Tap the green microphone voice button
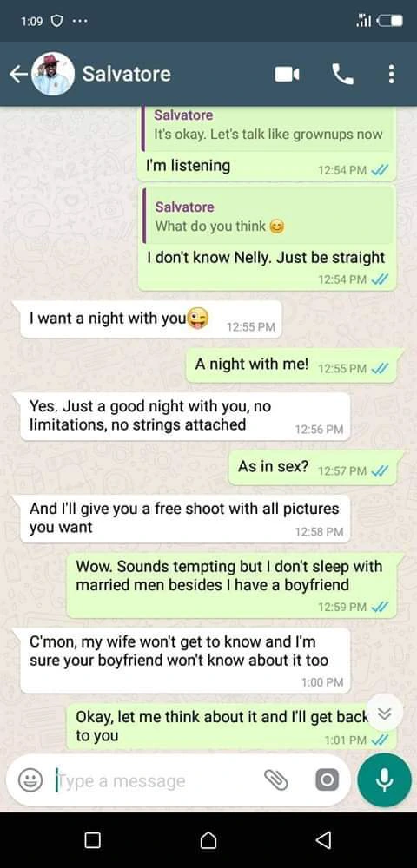 tap(384, 780)
